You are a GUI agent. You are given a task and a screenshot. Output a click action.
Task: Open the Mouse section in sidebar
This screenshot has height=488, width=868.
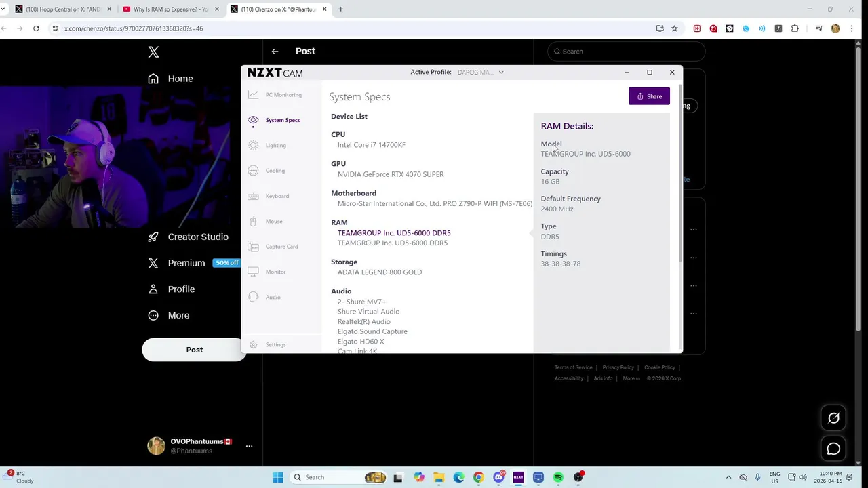tap(265, 221)
